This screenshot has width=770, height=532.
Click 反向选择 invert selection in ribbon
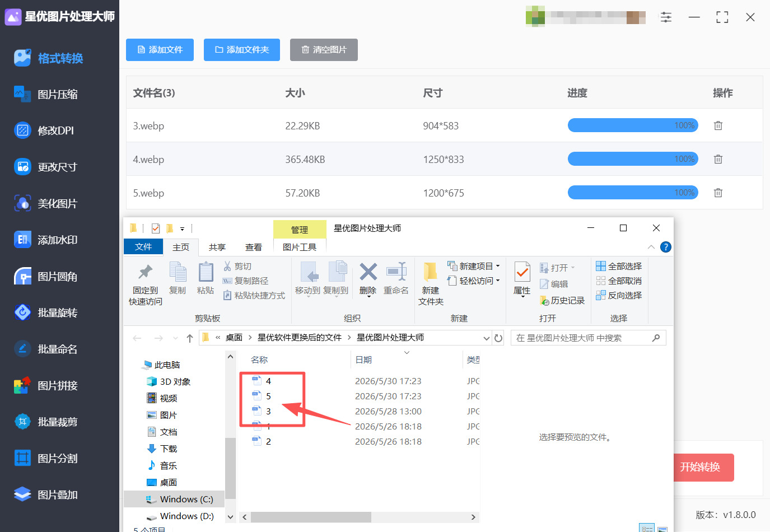(619, 295)
